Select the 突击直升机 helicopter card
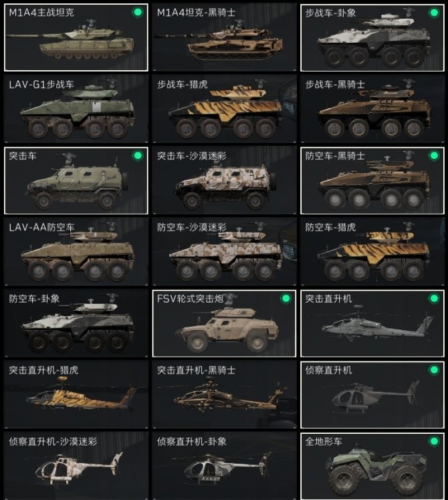 [x=372, y=324]
